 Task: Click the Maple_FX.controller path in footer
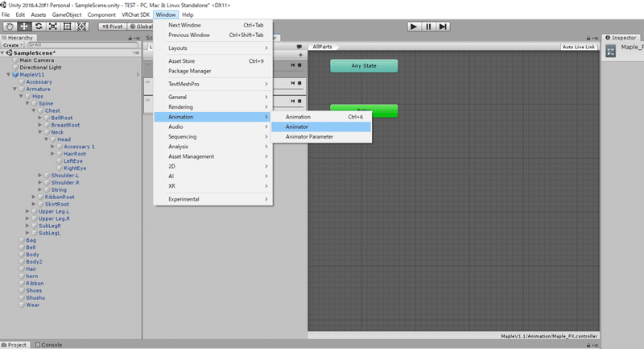549,336
